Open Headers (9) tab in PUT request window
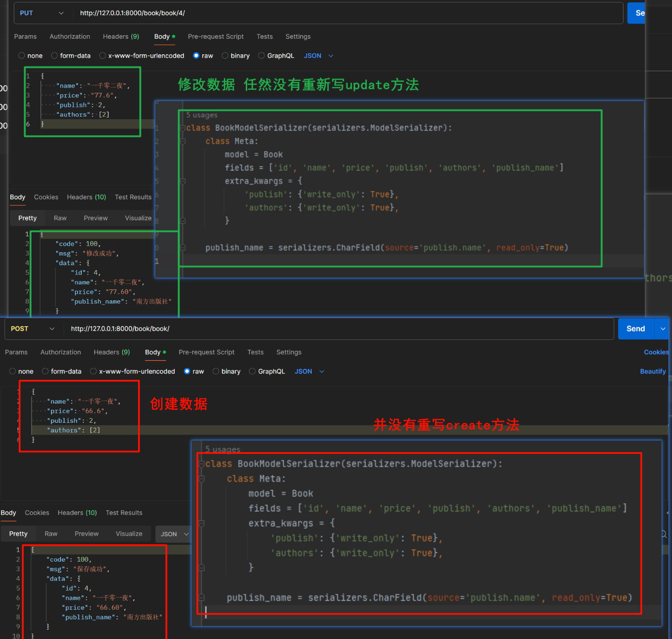Screen dimensions: 672x639 pyautogui.click(x=121, y=36)
